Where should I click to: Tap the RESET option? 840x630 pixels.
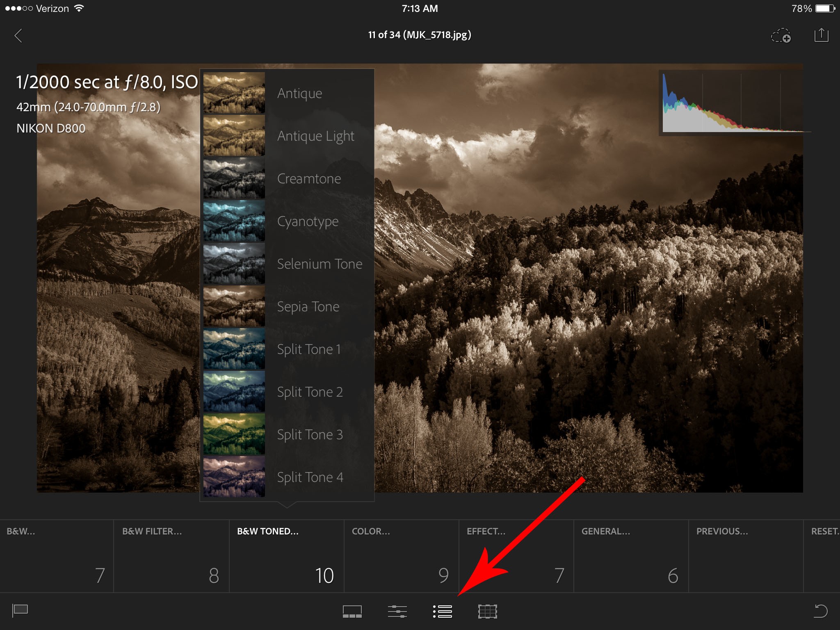pos(822,556)
